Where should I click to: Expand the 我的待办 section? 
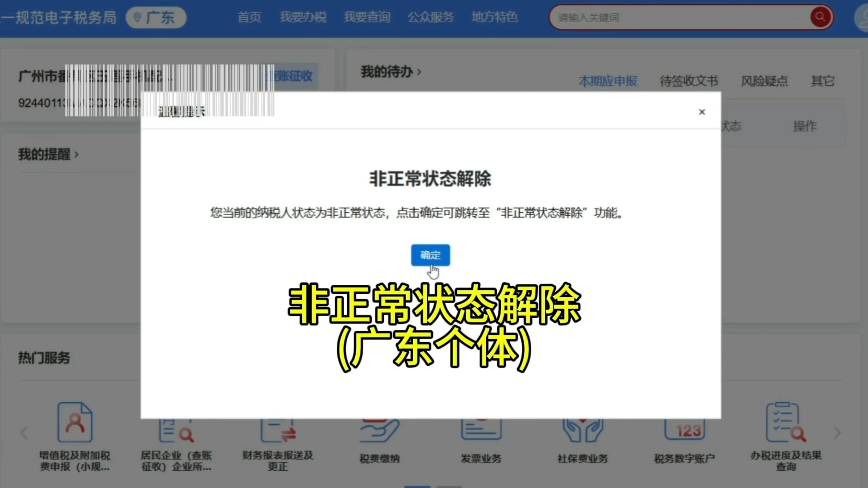click(391, 72)
